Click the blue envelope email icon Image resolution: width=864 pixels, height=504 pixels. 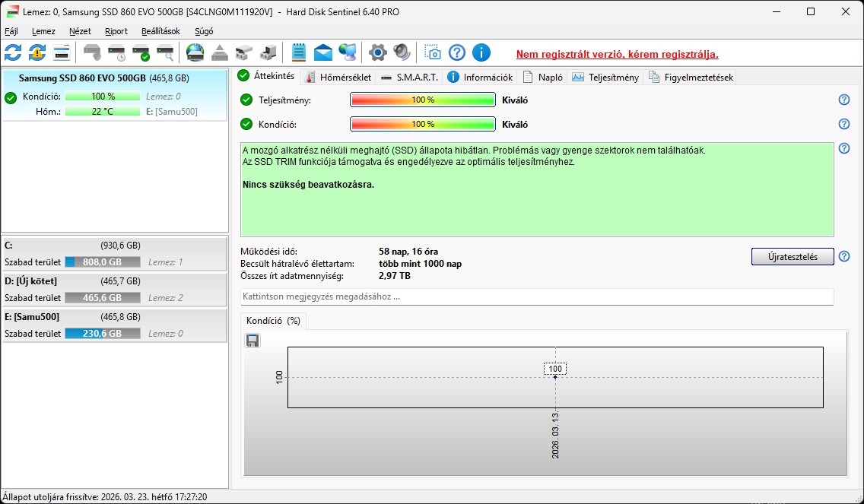[323, 53]
